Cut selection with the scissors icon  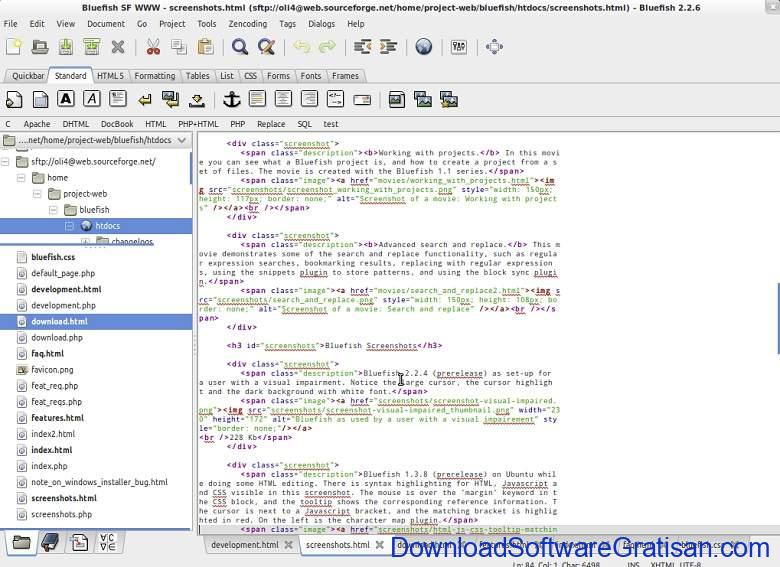point(153,47)
